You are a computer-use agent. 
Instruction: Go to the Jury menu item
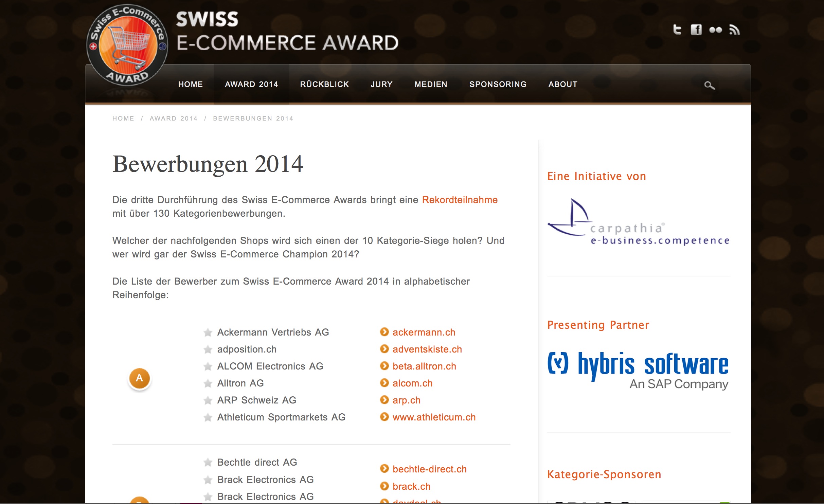381,84
